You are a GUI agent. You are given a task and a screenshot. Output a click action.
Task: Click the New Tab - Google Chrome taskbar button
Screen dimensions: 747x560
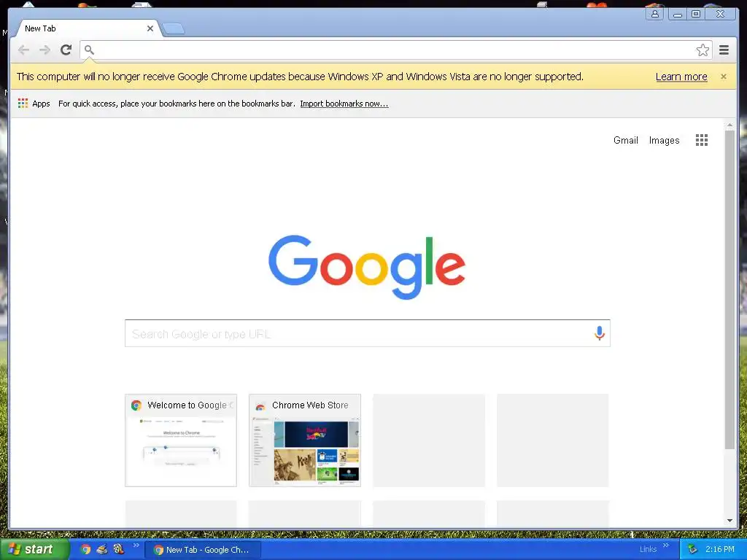pyautogui.click(x=203, y=550)
